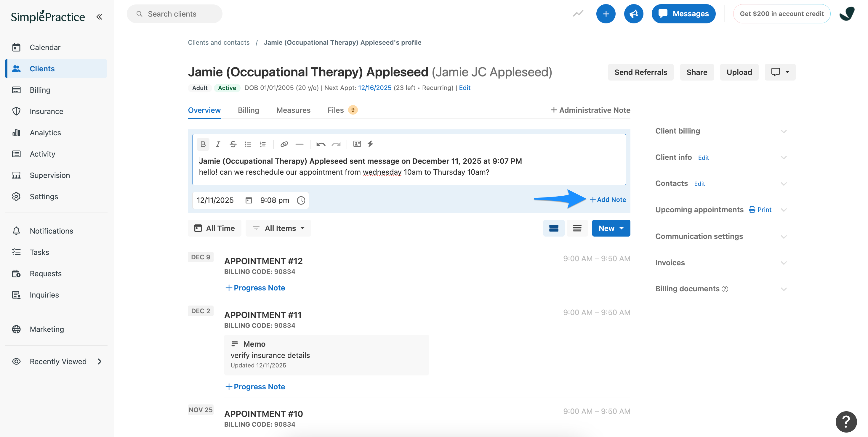The image size is (868, 437).
Task: Open the account avatar menu
Action: (848, 14)
